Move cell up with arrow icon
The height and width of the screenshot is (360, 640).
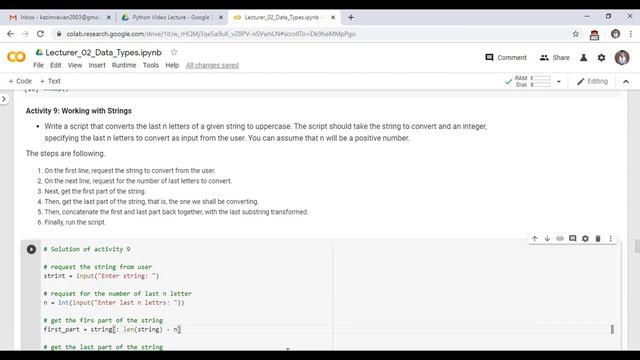pyautogui.click(x=535, y=238)
